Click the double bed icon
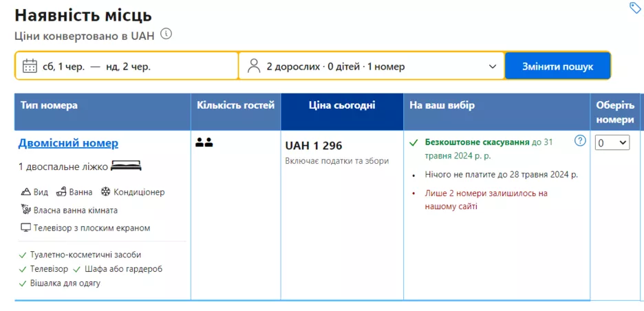Image resolution: width=644 pixels, height=311 pixels. [126, 166]
